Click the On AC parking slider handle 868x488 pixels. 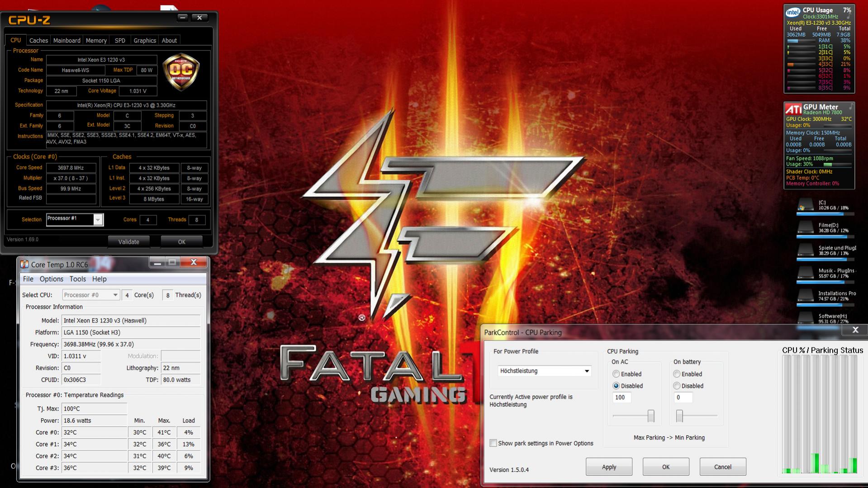click(651, 416)
